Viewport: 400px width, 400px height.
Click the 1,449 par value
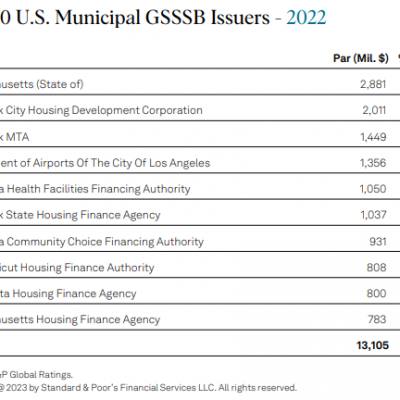(x=373, y=137)
